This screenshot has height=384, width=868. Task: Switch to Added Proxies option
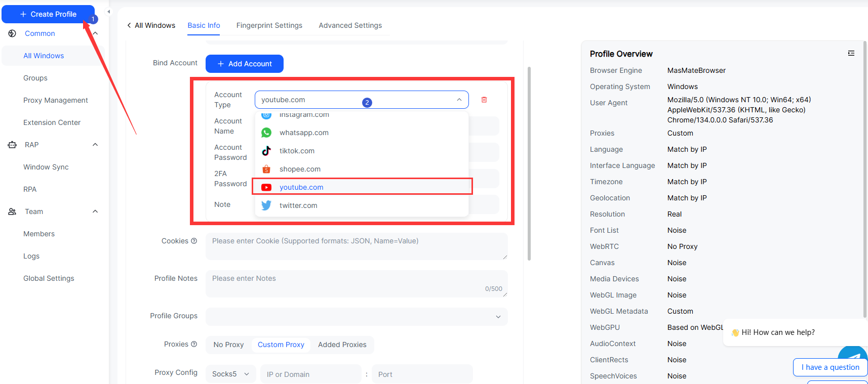point(342,345)
